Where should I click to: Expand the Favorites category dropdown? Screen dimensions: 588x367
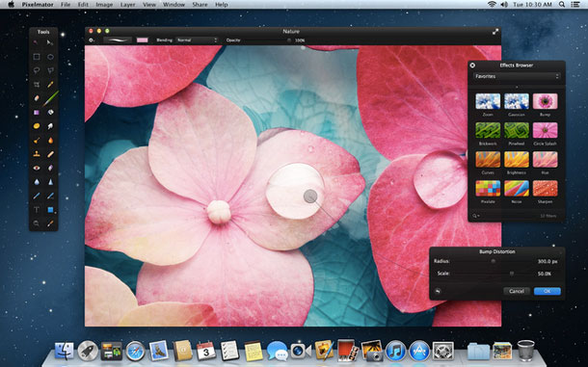pyautogui.click(x=516, y=76)
